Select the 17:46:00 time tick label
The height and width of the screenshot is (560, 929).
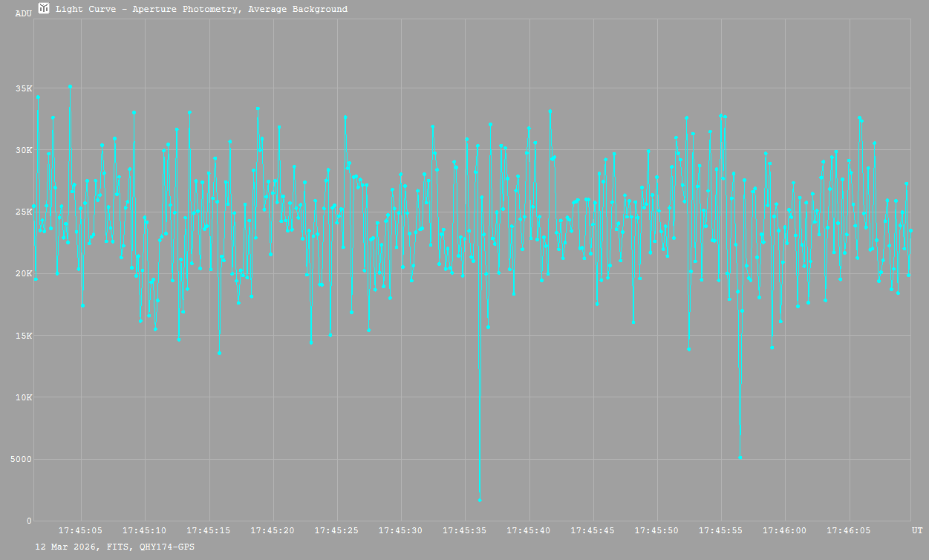785,531
